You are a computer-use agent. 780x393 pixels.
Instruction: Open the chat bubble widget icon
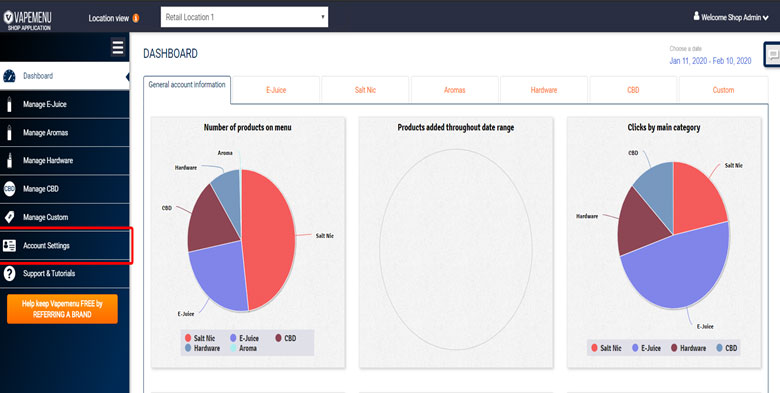(773, 55)
